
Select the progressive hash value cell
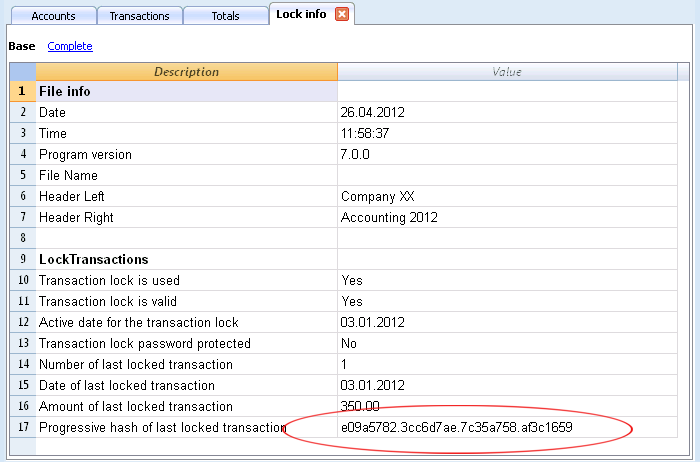pos(507,427)
